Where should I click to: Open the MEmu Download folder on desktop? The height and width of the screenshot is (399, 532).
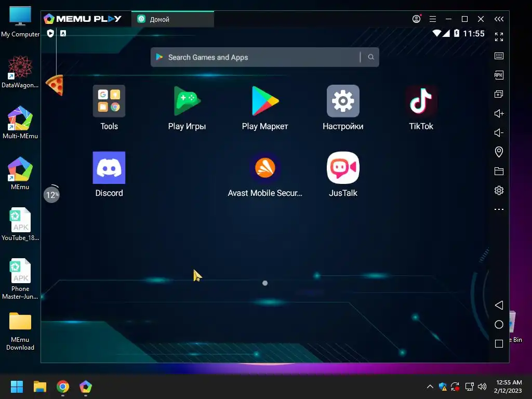pos(20,331)
